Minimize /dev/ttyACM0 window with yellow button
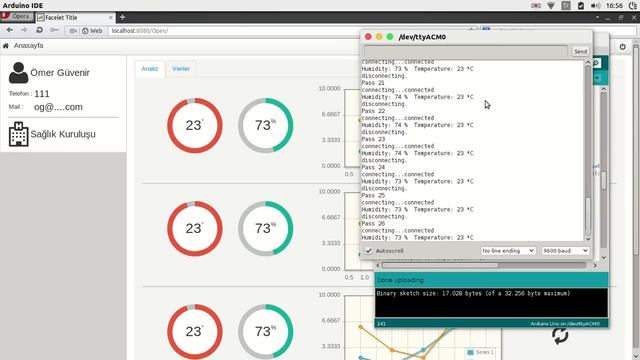The height and width of the screenshot is (360, 640). click(379, 37)
